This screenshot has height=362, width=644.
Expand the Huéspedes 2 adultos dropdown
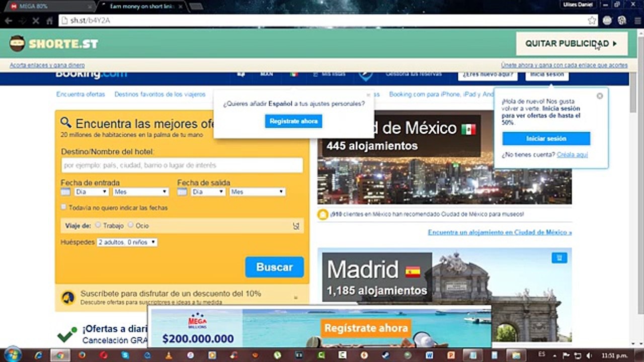click(127, 242)
